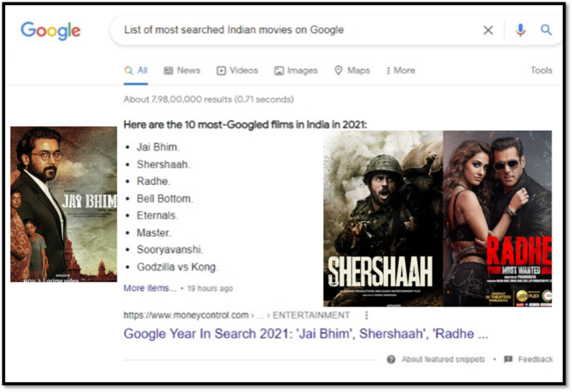The width and height of the screenshot is (572, 392).
Task: Click the Videos tab play icon
Action: (221, 71)
